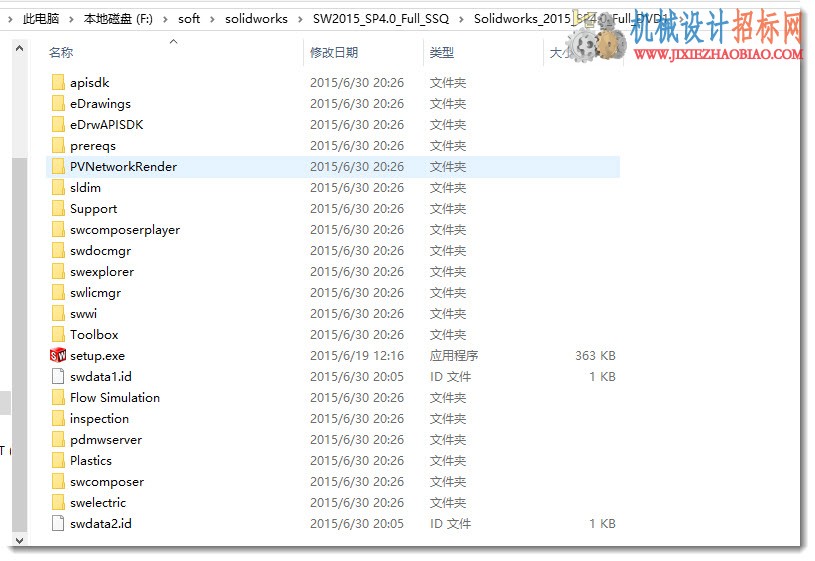The image size is (815, 561).
Task: Select the swcomposerplayer folder name
Action: (x=125, y=230)
